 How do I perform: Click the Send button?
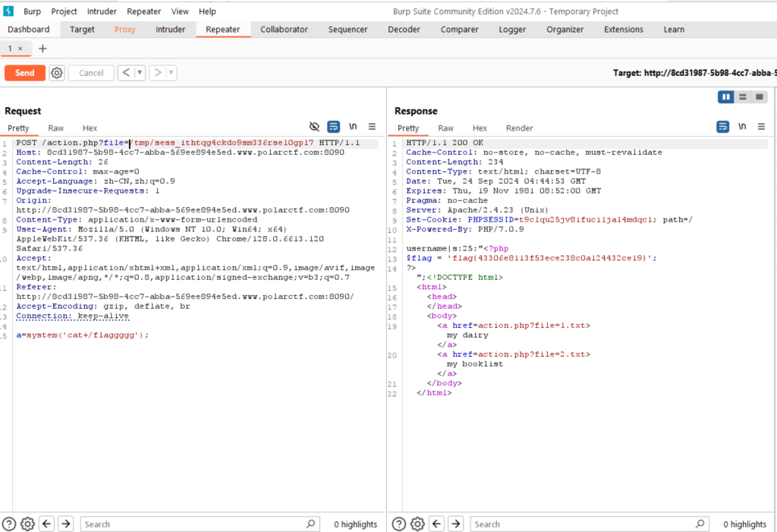25,73
